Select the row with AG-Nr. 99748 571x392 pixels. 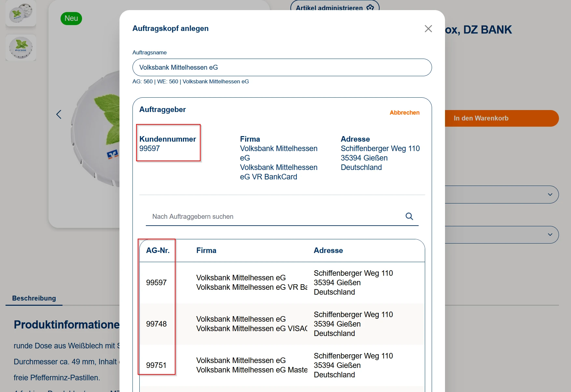(x=282, y=324)
